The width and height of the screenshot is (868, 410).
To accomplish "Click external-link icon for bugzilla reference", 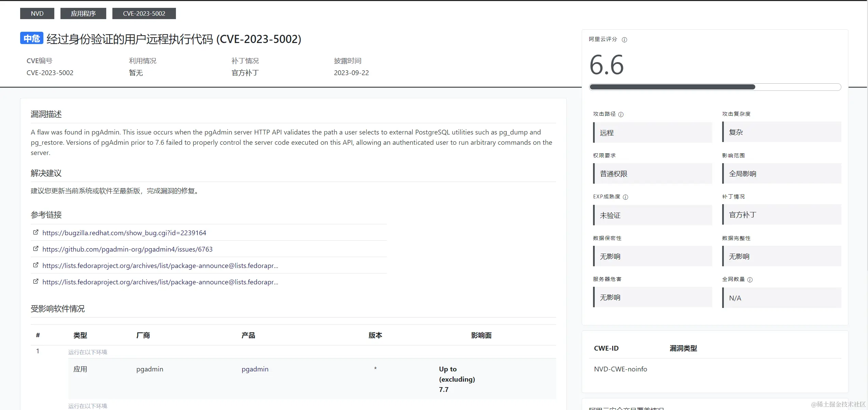I will click(x=36, y=232).
